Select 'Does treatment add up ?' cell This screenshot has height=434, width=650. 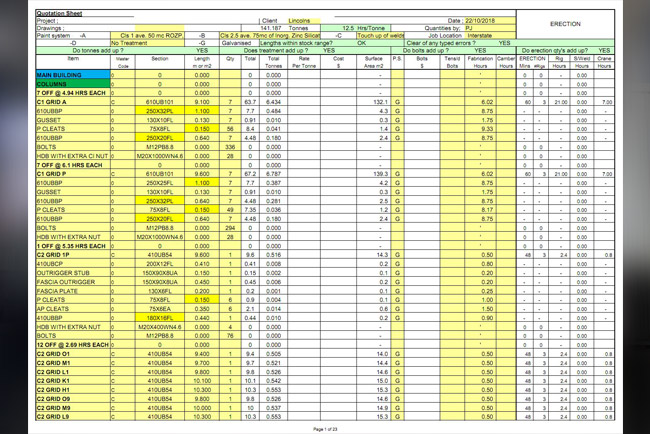276,51
